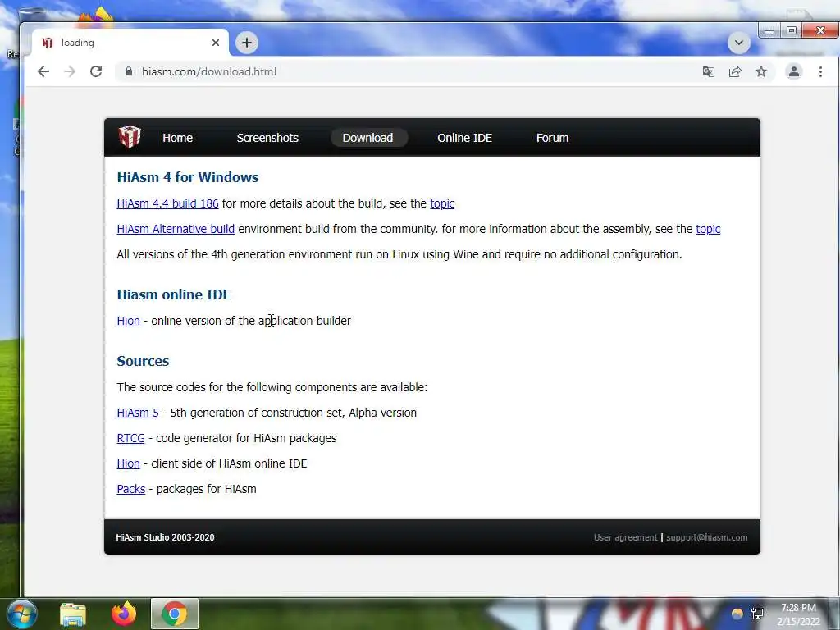The image size is (840, 630).
Task: Open the Windows Start button
Action: tap(22, 614)
